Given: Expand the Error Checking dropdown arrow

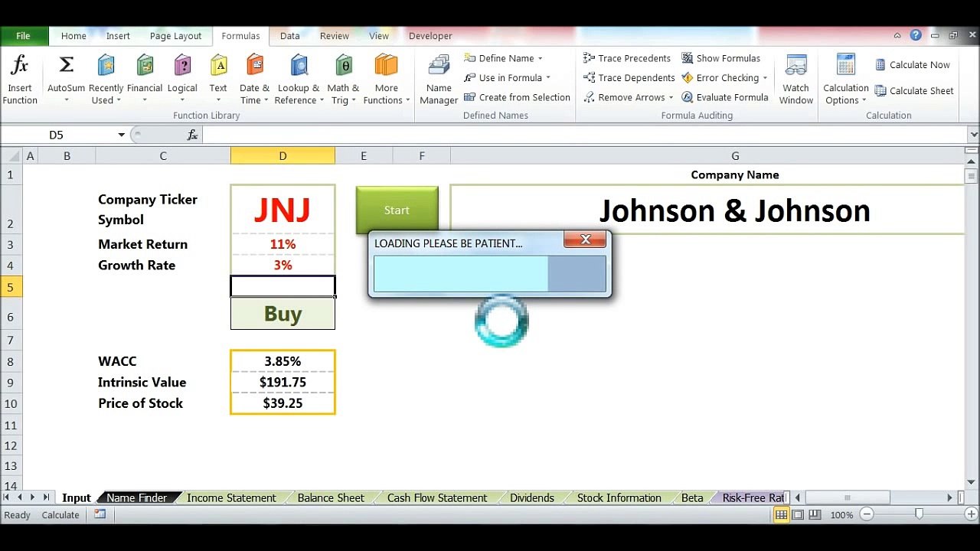Looking at the screenshot, I should pyautogui.click(x=764, y=78).
